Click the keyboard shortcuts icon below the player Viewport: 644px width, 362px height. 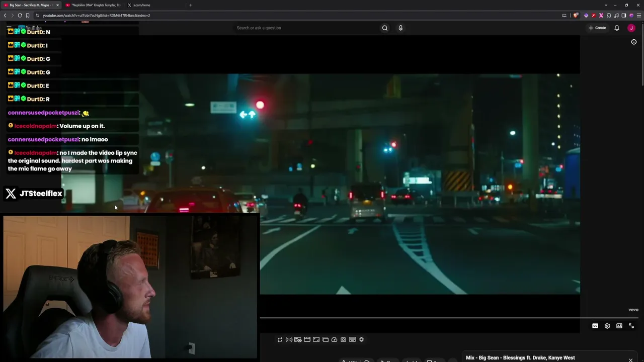click(x=352, y=340)
